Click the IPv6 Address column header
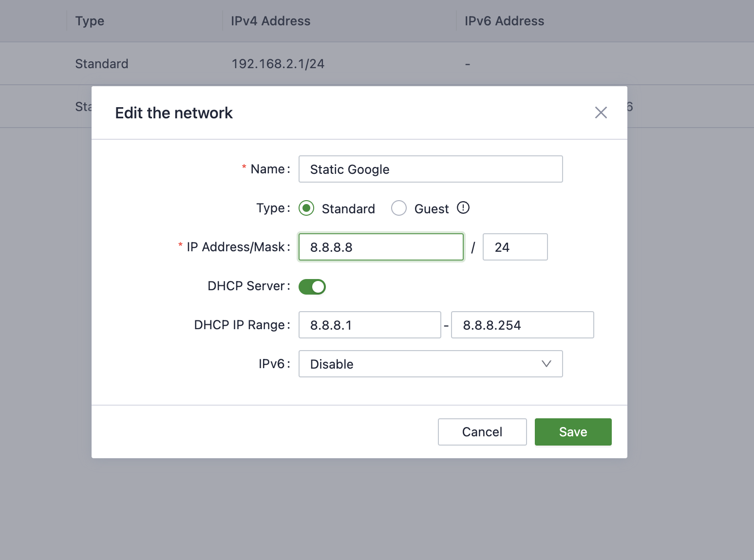754x560 pixels. pyautogui.click(x=504, y=21)
